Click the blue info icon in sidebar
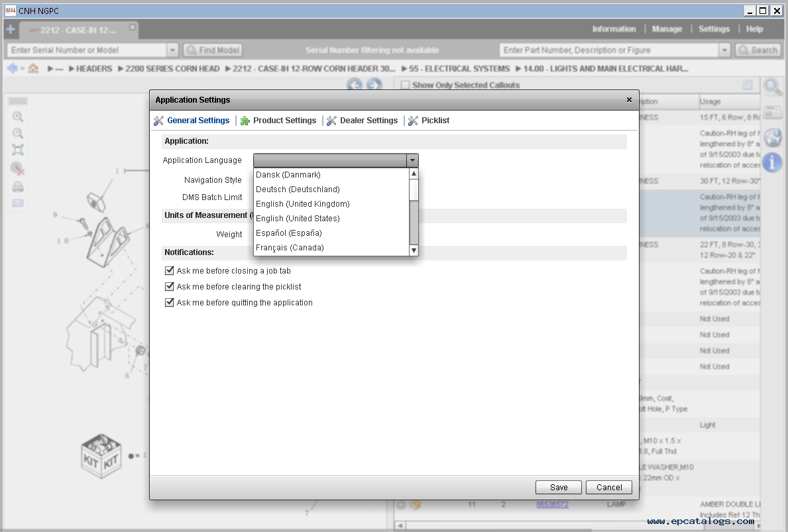 (772, 162)
